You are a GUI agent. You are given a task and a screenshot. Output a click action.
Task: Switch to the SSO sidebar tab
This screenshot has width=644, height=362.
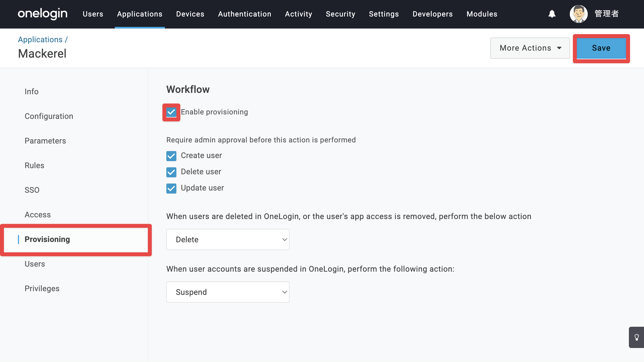32,190
